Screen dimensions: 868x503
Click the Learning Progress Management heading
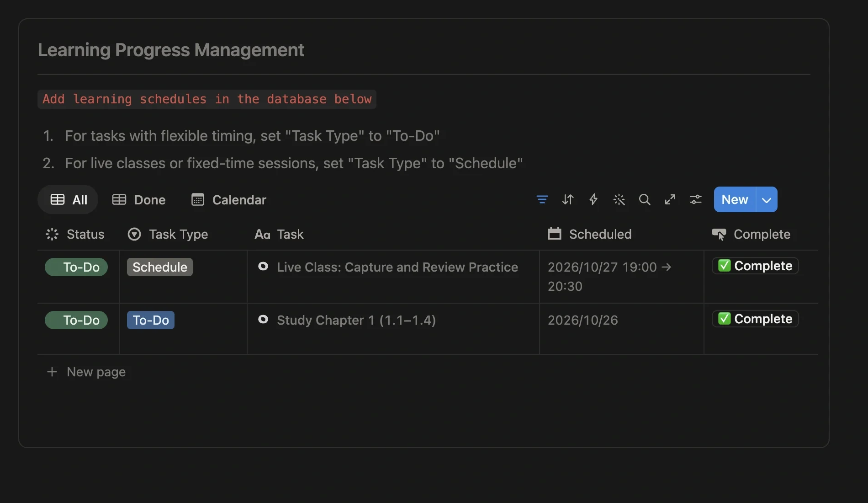[171, 50]
